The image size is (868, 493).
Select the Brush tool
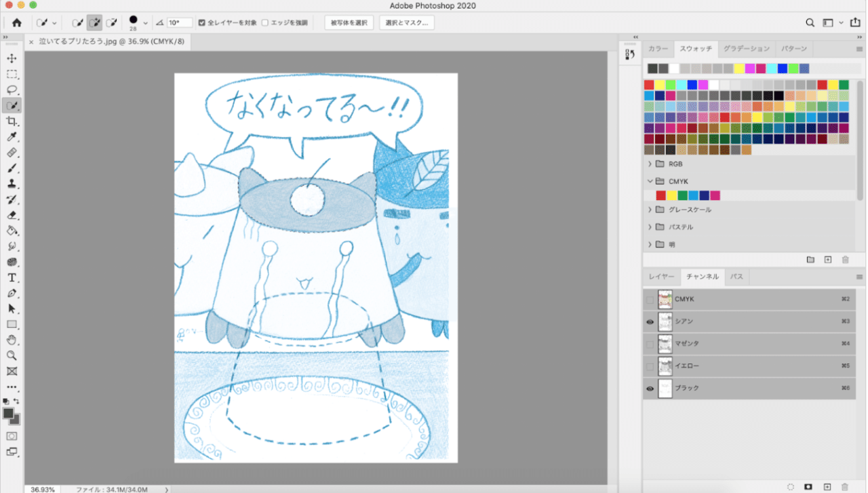tap(12, 168)
